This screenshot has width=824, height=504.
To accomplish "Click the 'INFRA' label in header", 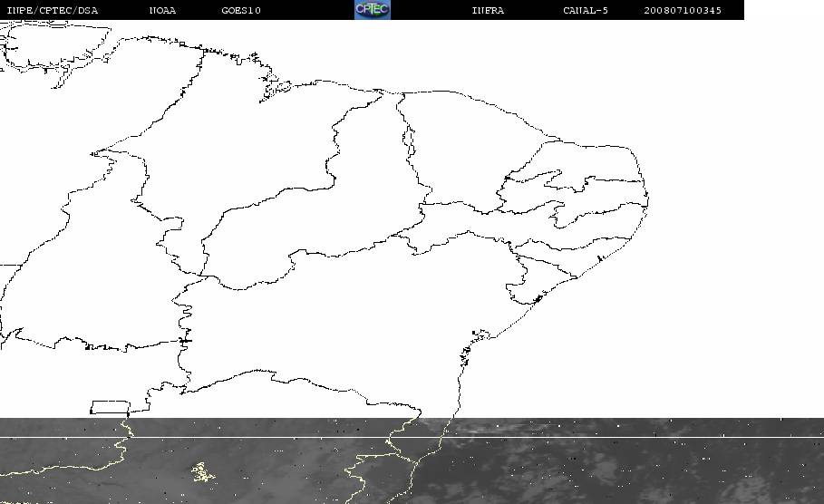I will [489, 10].
